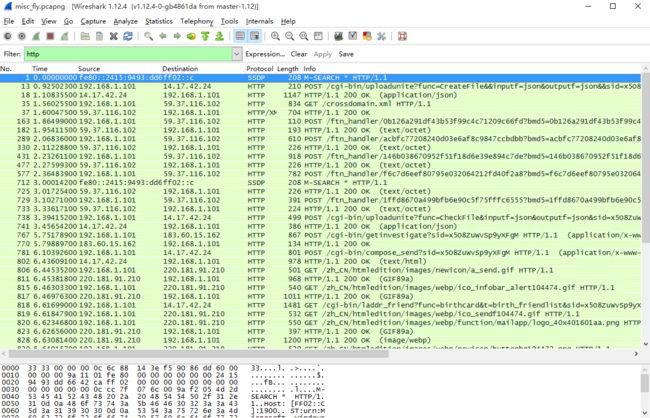The height and width of the screenshot is (418, 650).
Task: Sort by the Length column header
Action: [288, 69]
